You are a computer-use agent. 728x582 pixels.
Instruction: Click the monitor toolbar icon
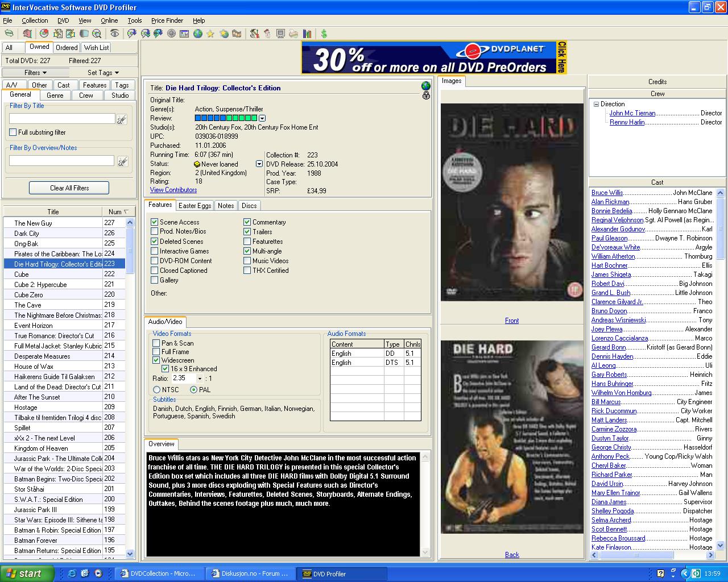point(280,34)
